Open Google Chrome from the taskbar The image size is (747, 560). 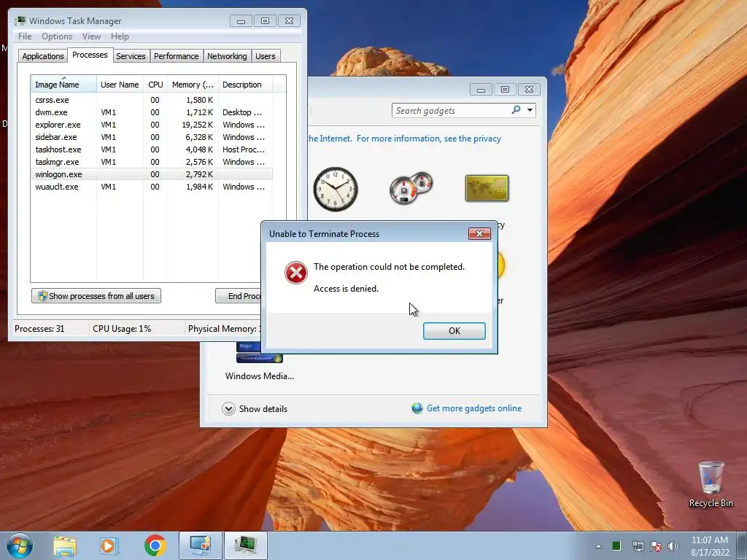[155, 545]
